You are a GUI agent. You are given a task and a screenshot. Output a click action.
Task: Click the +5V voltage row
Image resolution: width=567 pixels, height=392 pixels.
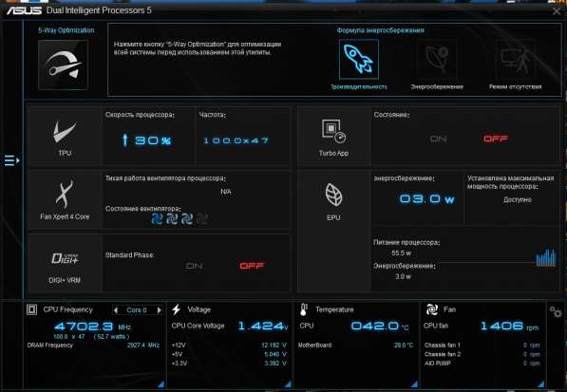[x=229, y=354]
